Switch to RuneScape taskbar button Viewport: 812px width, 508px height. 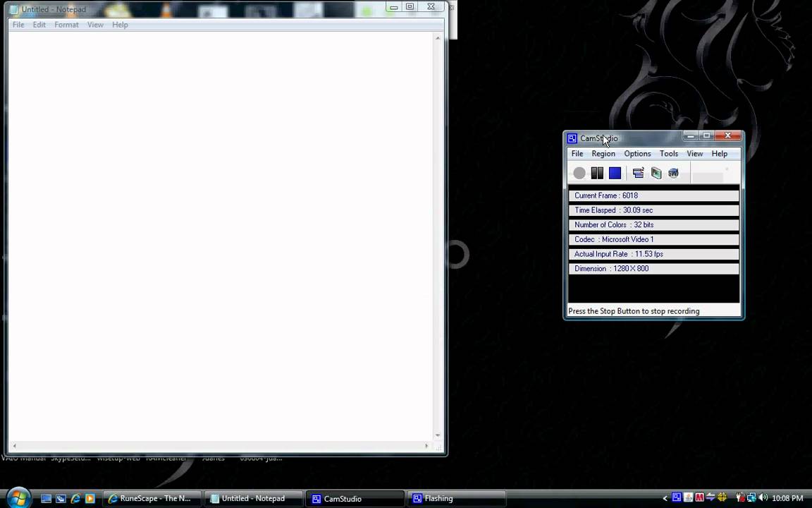pos(152,499)
